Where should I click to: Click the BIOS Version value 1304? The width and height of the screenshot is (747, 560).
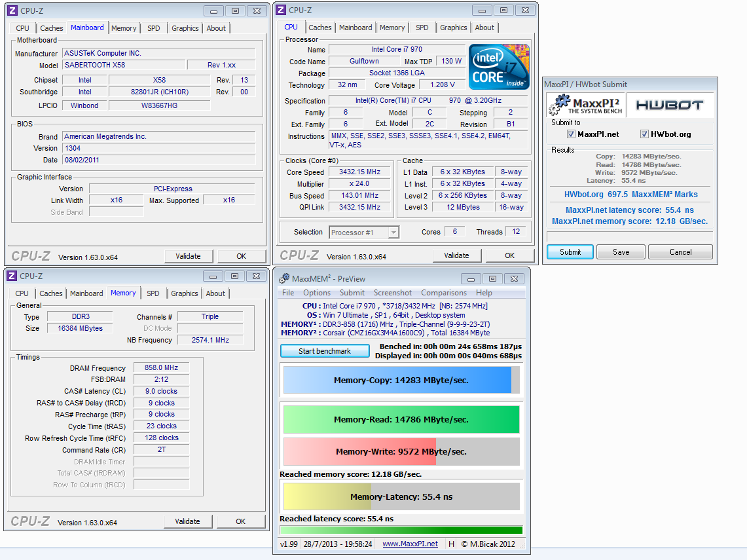click(159, 148)
